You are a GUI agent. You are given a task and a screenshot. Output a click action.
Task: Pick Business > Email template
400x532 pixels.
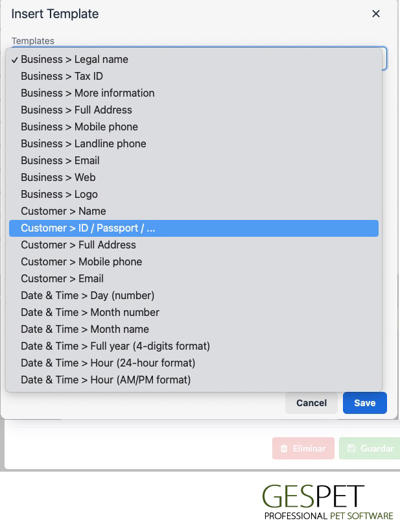point(194,160)
